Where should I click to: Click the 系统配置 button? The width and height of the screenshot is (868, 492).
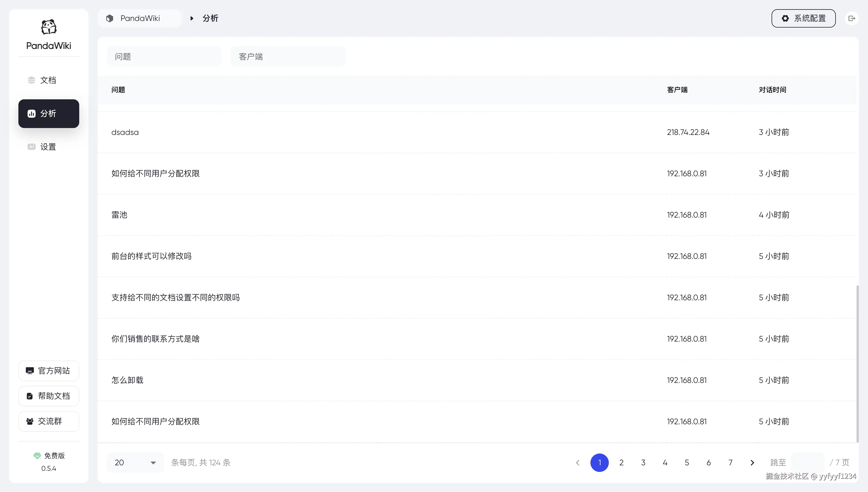803,18
